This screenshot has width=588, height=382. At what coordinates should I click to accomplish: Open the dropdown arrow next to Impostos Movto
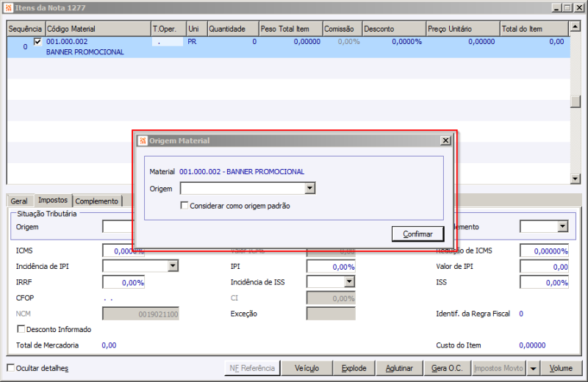coord(533,368)
